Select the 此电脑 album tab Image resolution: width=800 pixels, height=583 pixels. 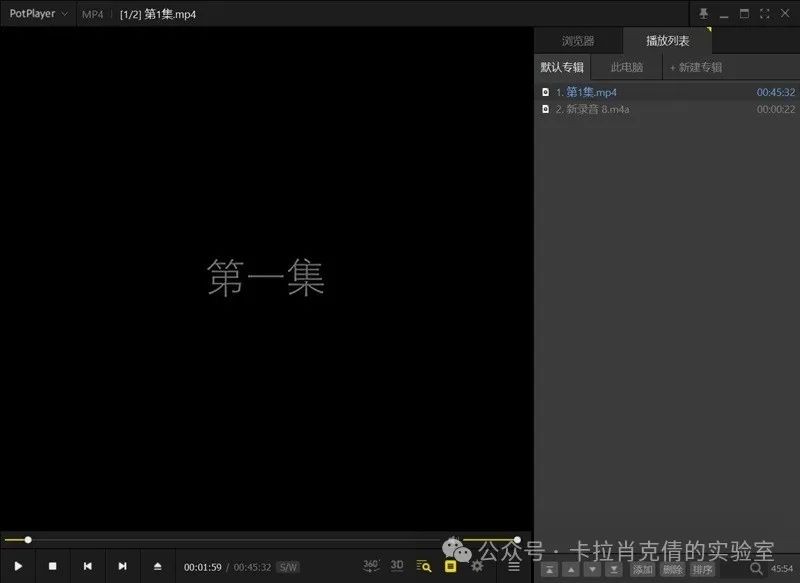(626, 66)
